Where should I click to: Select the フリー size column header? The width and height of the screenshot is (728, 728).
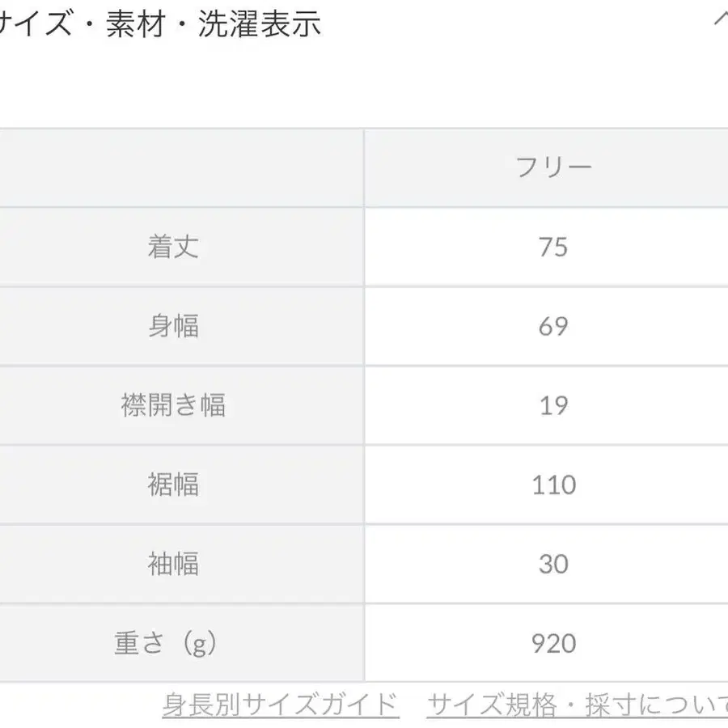pos(554,167)
